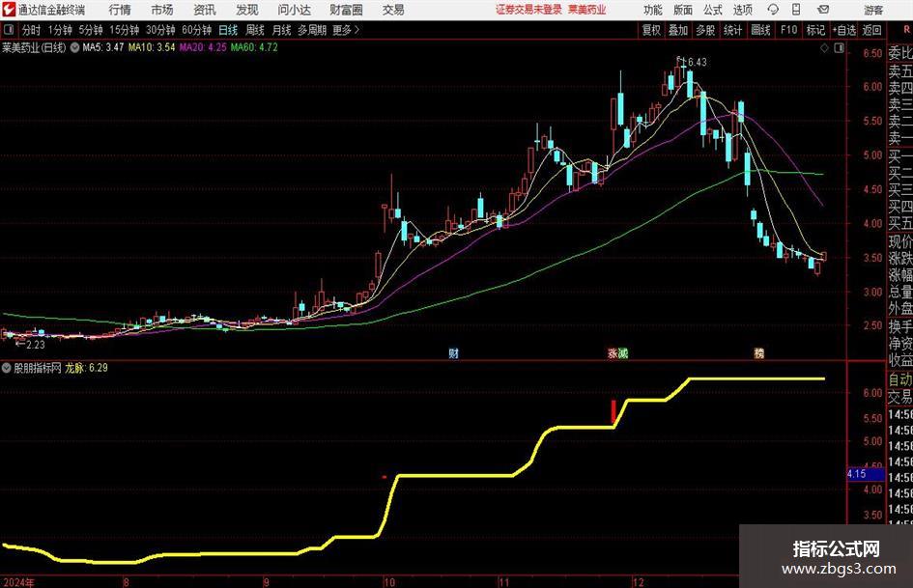Click the blue 4.15 price tag

tap(865, 474)
